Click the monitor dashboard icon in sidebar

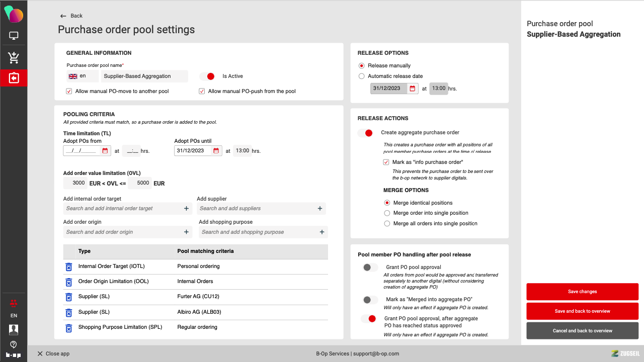coord(14,36)
